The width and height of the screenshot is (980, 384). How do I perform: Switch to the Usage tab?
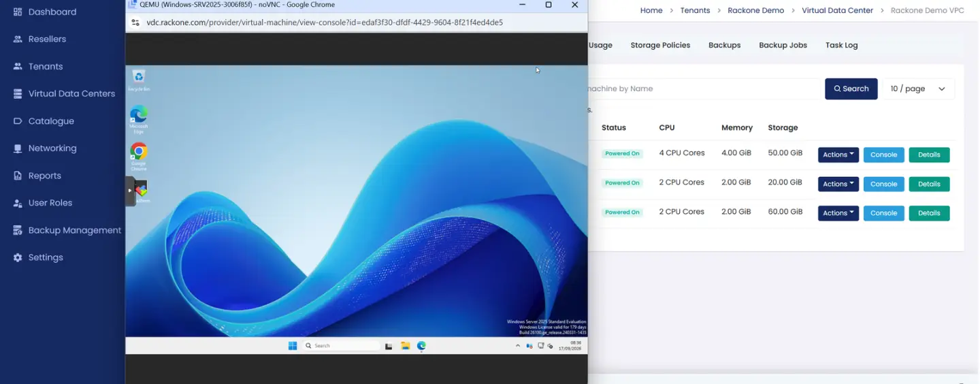tap(600, 45)
